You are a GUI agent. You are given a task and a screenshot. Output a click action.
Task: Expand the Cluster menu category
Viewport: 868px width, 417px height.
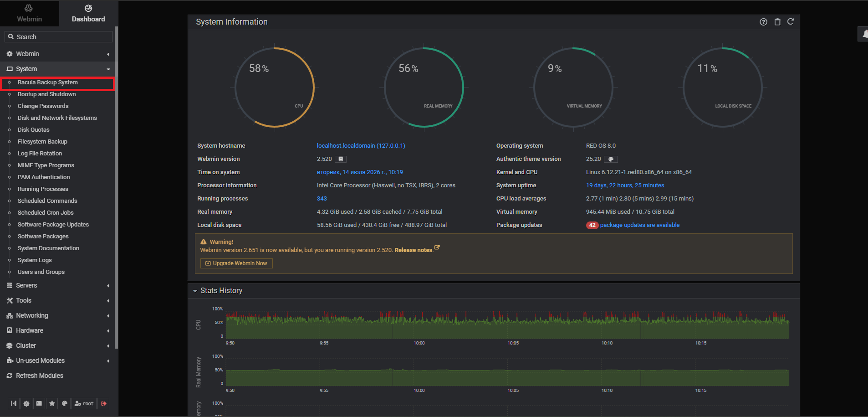pos(57,345)
